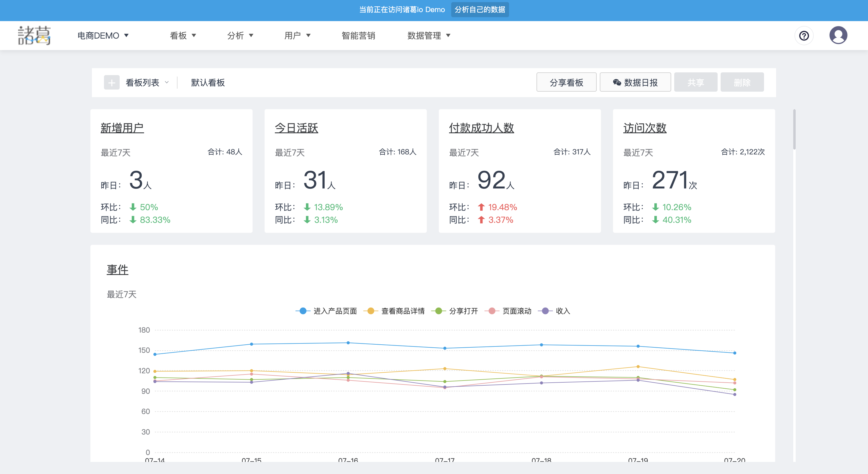This screenshot has height=474, width=868.
Task: Click the 进入产品页面 data point on 07-16
Action: tap(348, 343)
